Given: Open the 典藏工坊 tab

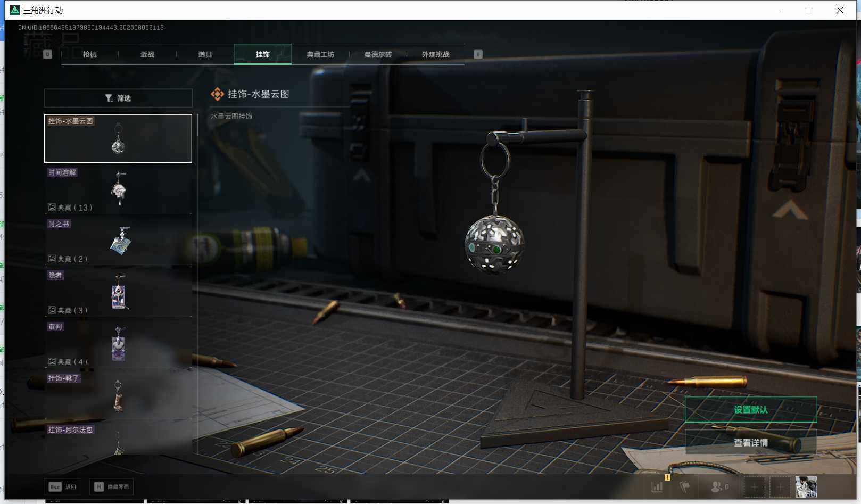Looking at the screenshot, I should 320,54.
